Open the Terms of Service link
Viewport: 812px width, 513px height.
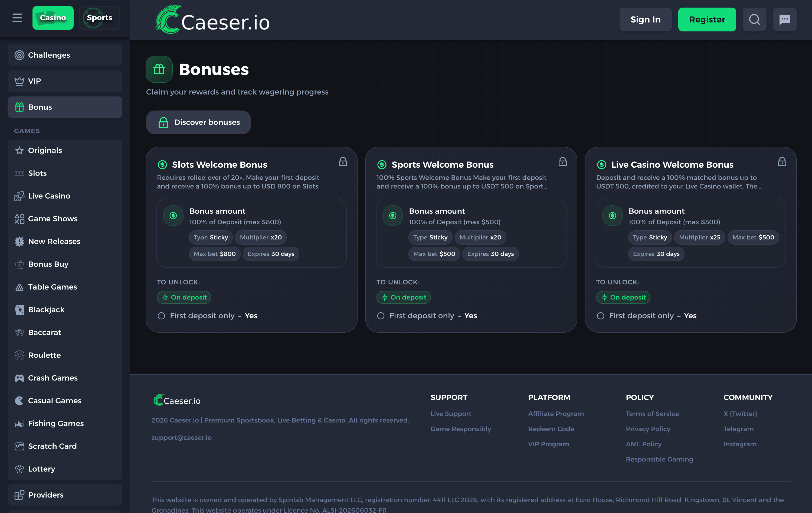coord(652,414)
